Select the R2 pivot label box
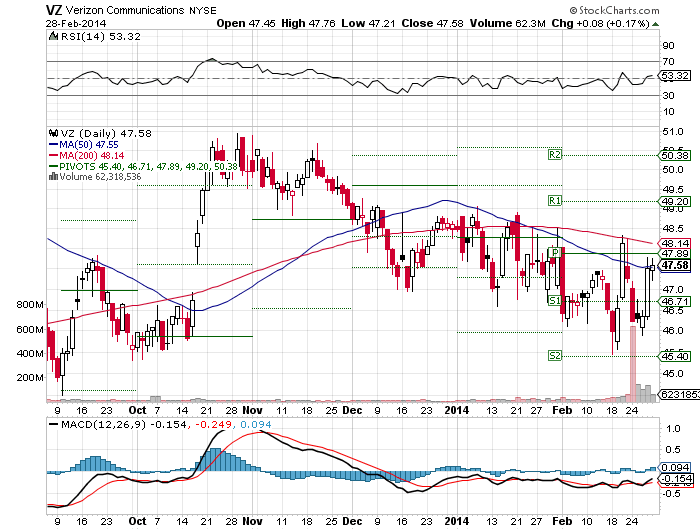This screenshot has width=700, height=530. tap(554, 155)
